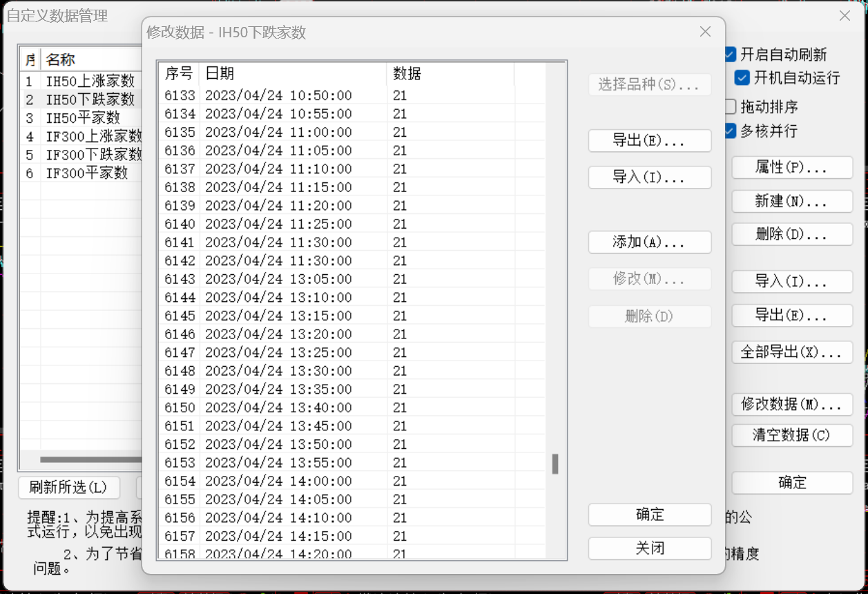Select row 6147 dated 2023/04/24 13:25:00

coord(351,353)
